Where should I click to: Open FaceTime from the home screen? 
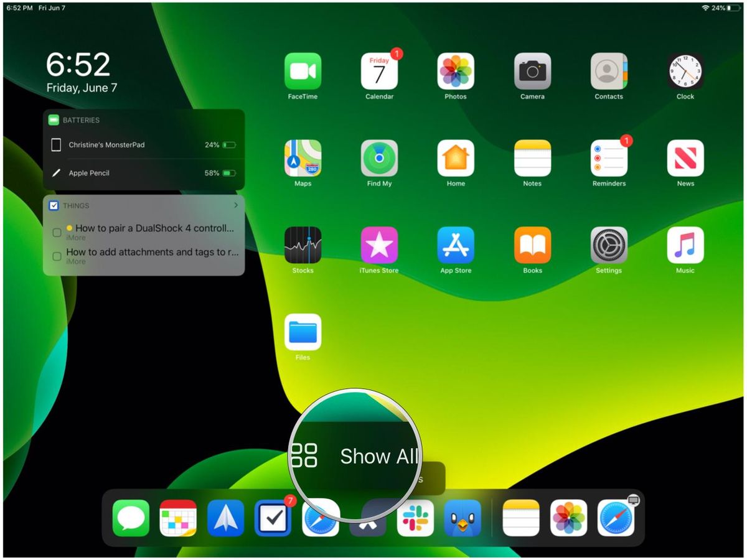[303, 70]
